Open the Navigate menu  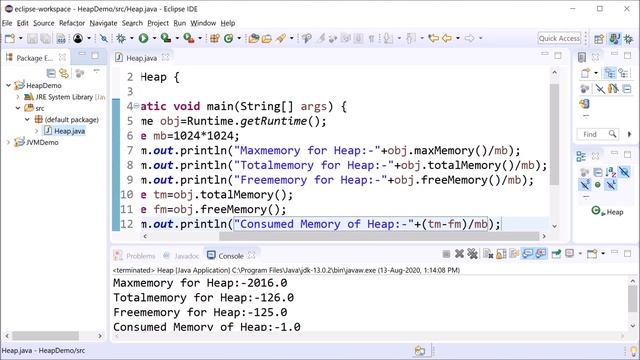(103, 23)
